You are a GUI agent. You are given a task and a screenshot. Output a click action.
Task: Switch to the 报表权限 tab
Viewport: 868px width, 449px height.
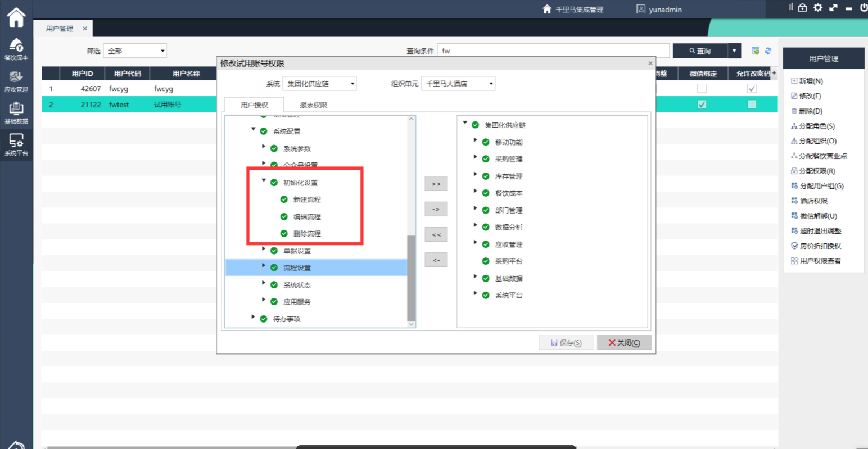point(313,105)
